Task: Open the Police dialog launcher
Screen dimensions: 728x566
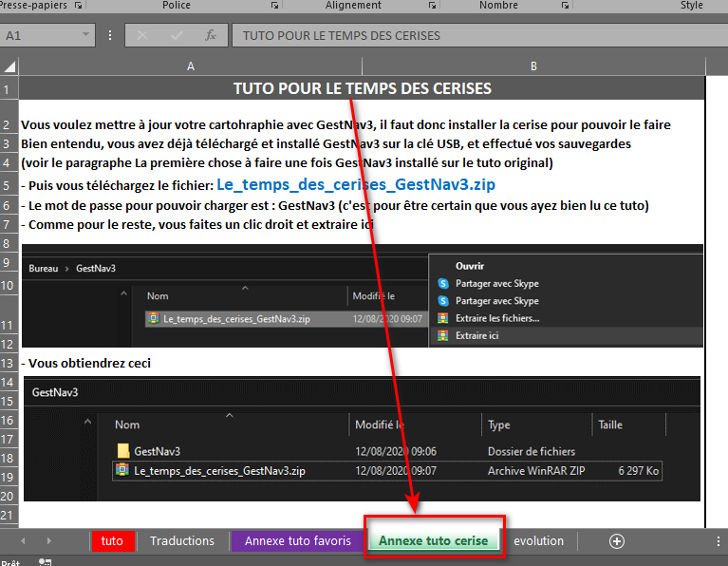Action: click(x=274, y=5)
